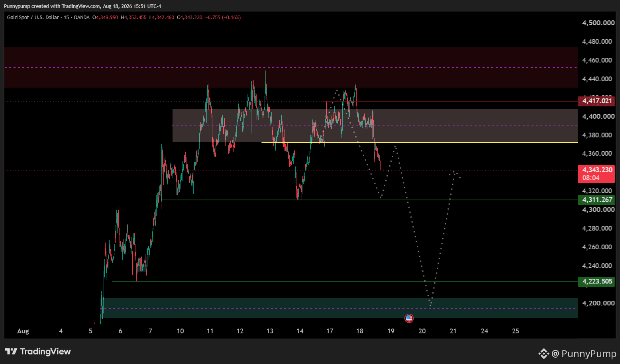Click the close value C4,343.230
Viewport: 620px width, 364px height.
(190, 18)
